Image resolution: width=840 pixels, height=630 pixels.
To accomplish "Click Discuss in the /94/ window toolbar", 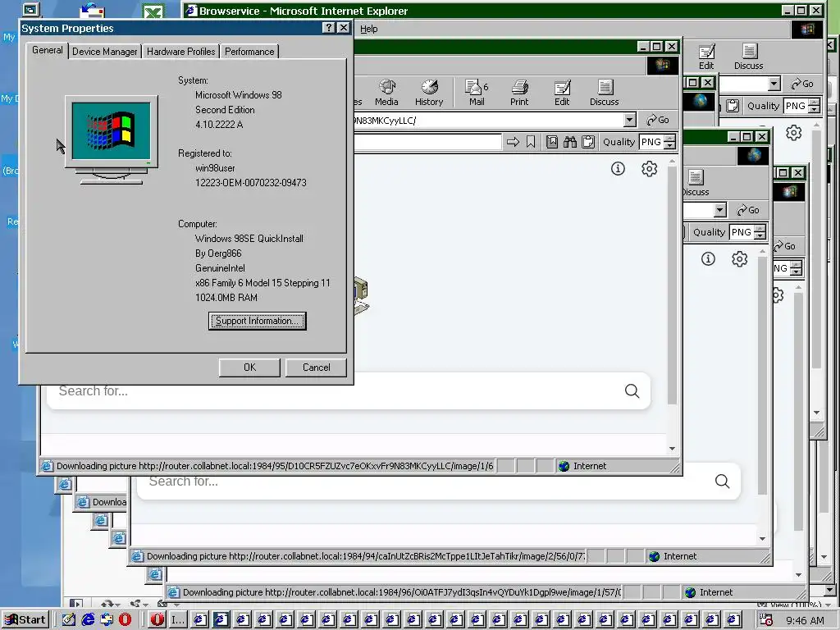I will point(696,183).
